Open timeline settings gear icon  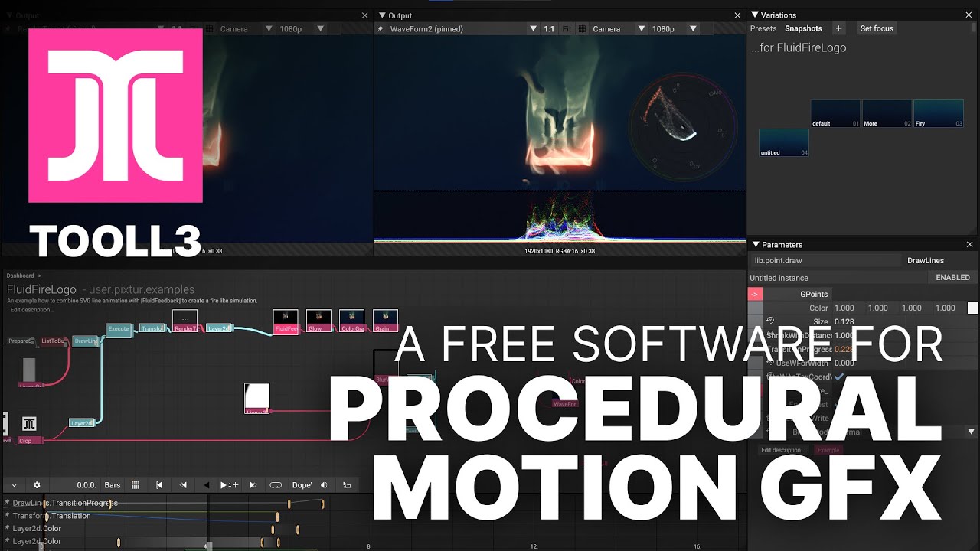click(x=37, y=485)
